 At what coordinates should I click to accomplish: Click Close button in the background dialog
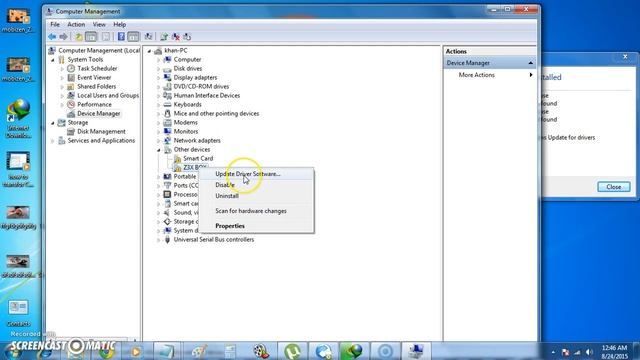[x=613, y=187]
